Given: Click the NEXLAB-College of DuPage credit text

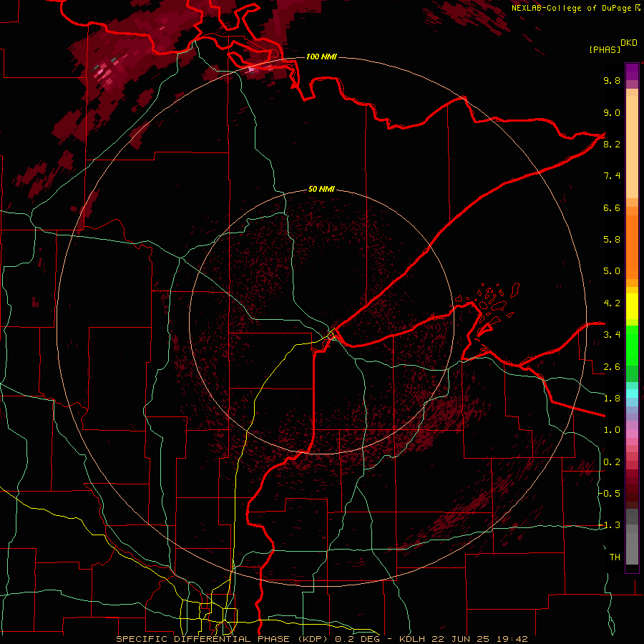Looking at the screenshot, I should click(571, 8).
